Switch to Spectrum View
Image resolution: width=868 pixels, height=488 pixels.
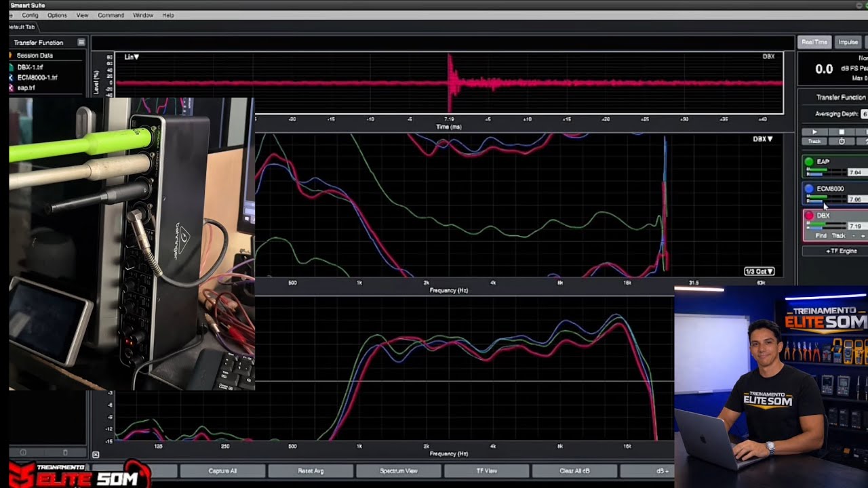point(399,470)
